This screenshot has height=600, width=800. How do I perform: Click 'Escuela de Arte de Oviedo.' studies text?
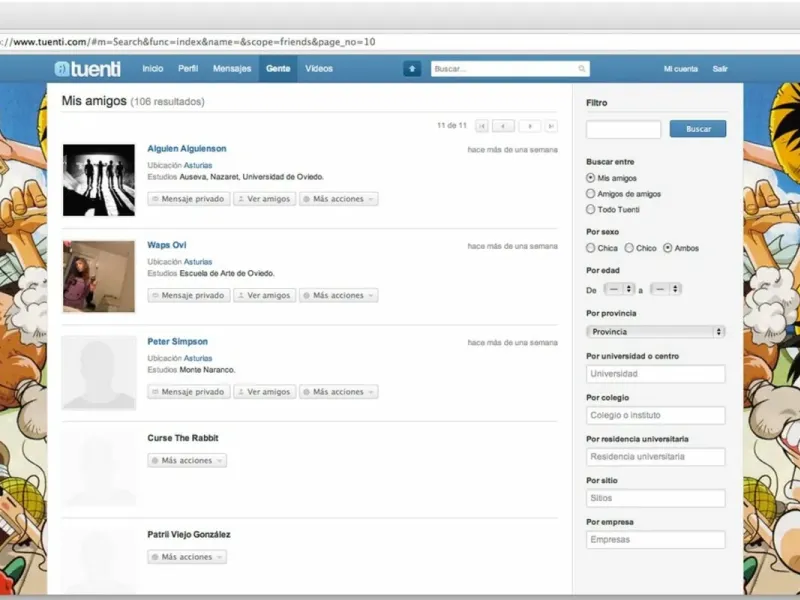[x=227, y=273]
